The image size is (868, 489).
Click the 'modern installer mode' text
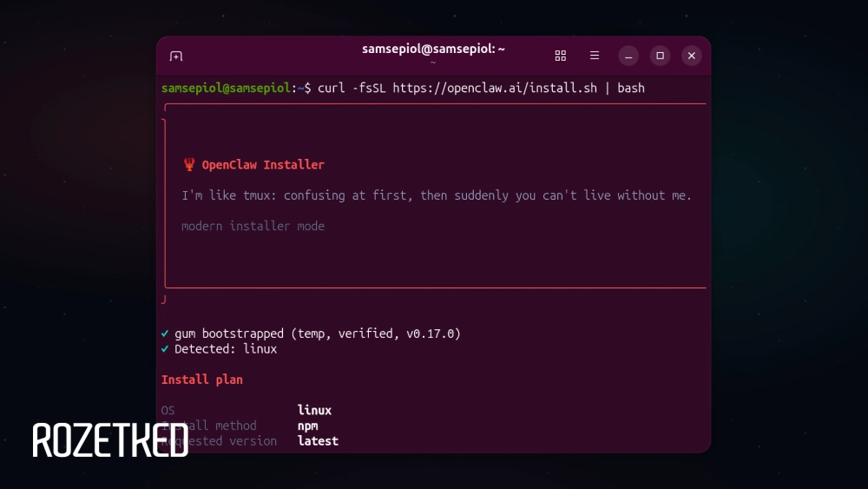pyautogui.click(x=253, y=226)
